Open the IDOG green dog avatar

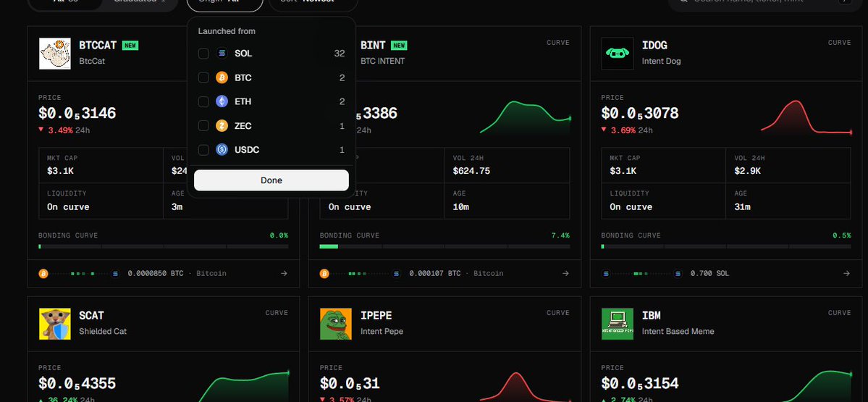pos(618,54)
